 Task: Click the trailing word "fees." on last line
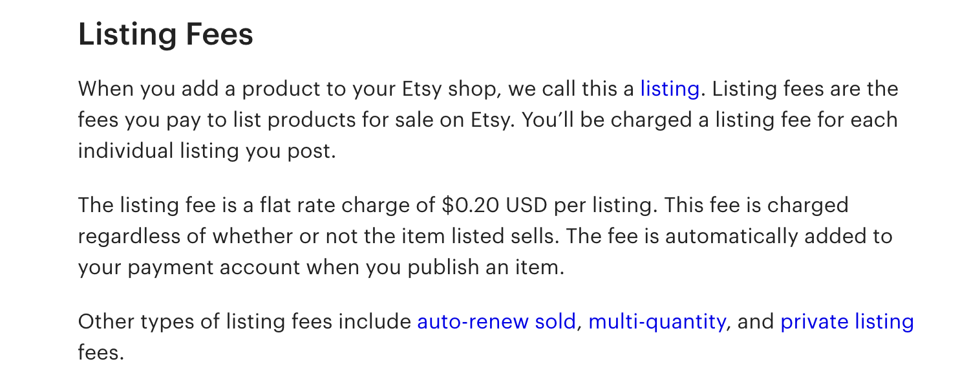pos(100,352)
